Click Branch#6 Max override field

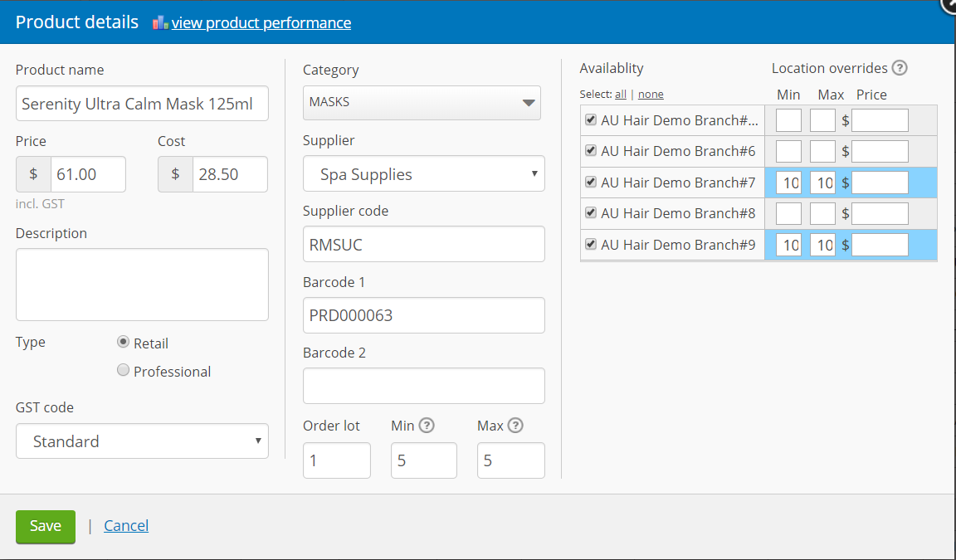point(822,151)
